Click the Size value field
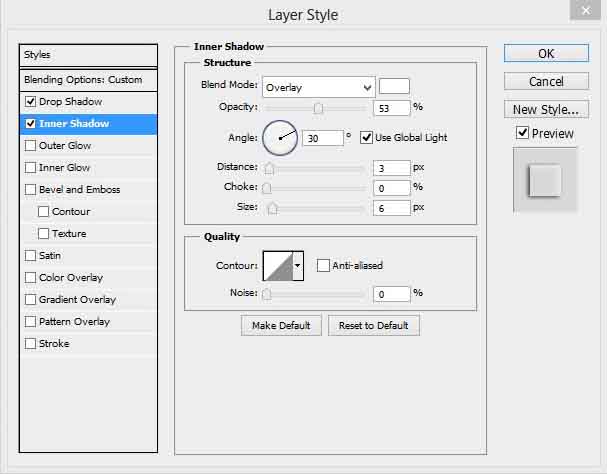The height and width of the screenshot is (474, 607). click(x=391, y=208)
